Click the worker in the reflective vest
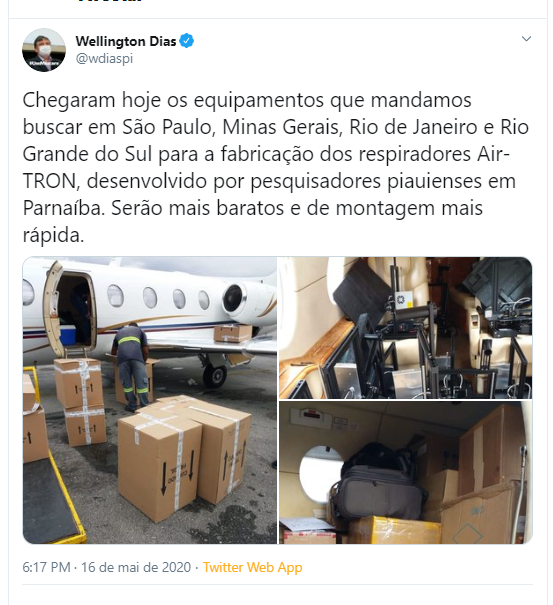553x605 pixels. (131, 367)
